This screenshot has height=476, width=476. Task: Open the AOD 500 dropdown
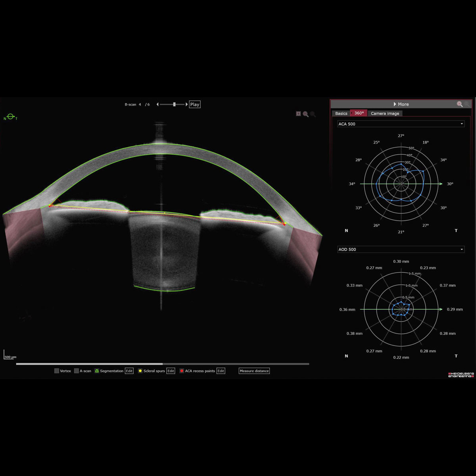pyautogui.click(x=401, y=250)
